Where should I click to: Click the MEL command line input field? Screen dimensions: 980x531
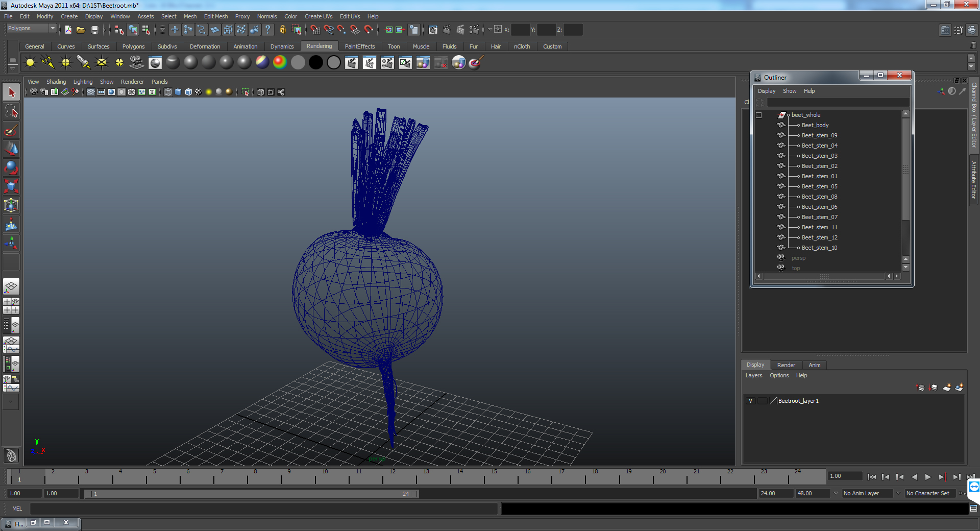coord(263,509)
